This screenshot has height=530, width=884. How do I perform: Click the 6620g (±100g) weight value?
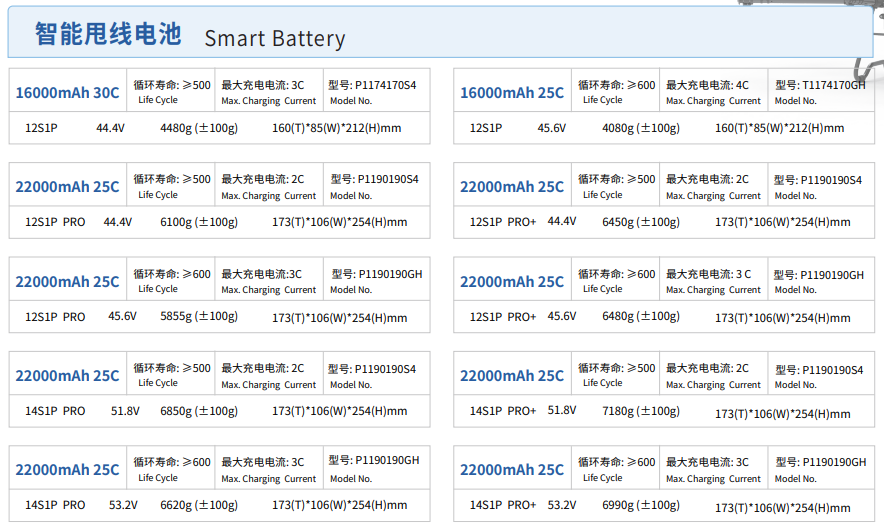pyautogui.click(x=199, y=505)
